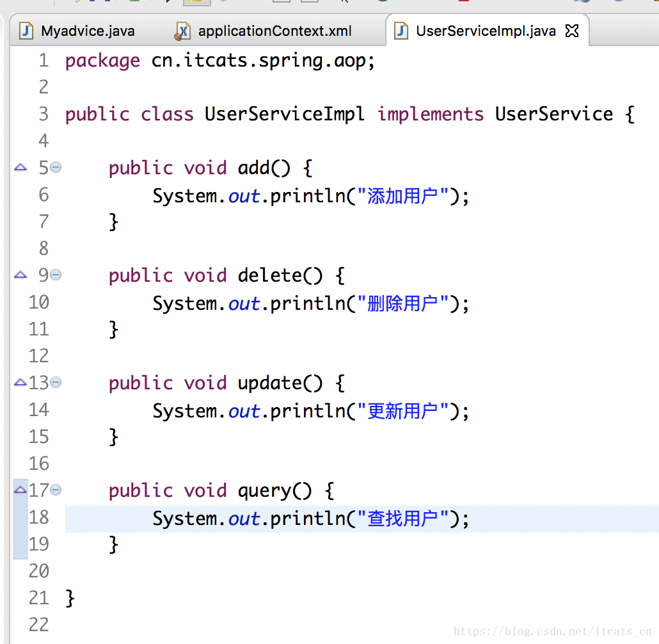Click the string "查找用户" on line 18
Viewport: 659px width, 644px height.
coord(402,519)
